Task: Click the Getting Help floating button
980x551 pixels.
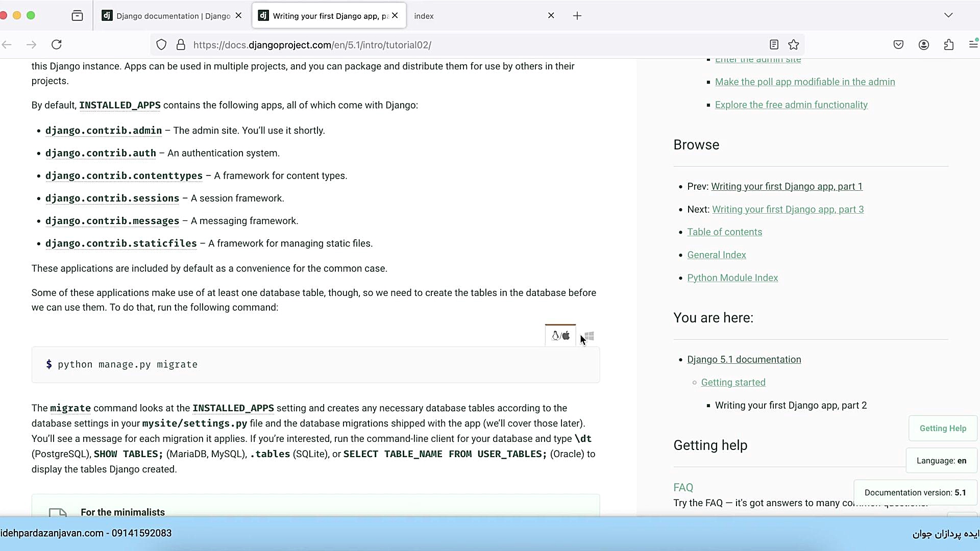Action: [943, 428]
